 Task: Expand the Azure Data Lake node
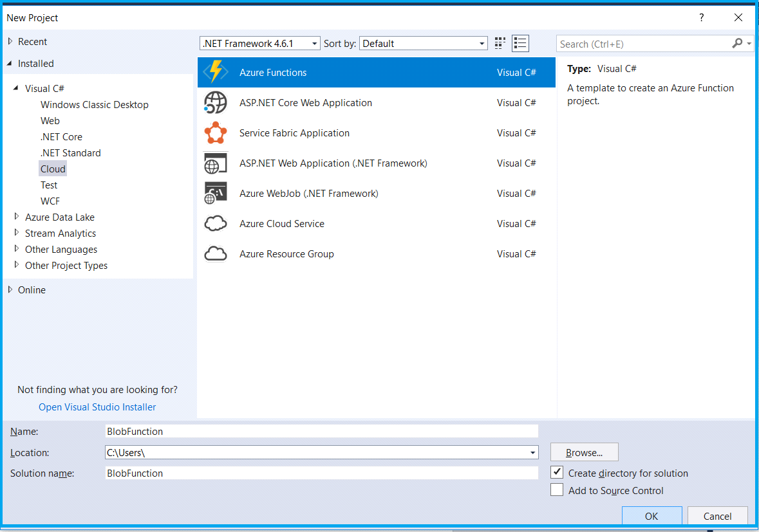point(17,217)
